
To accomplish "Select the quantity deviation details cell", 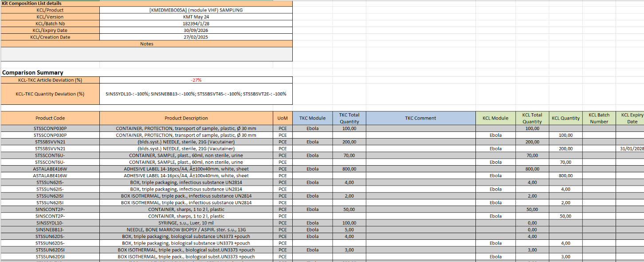I will pyautogui.click(x=196, y=94).
